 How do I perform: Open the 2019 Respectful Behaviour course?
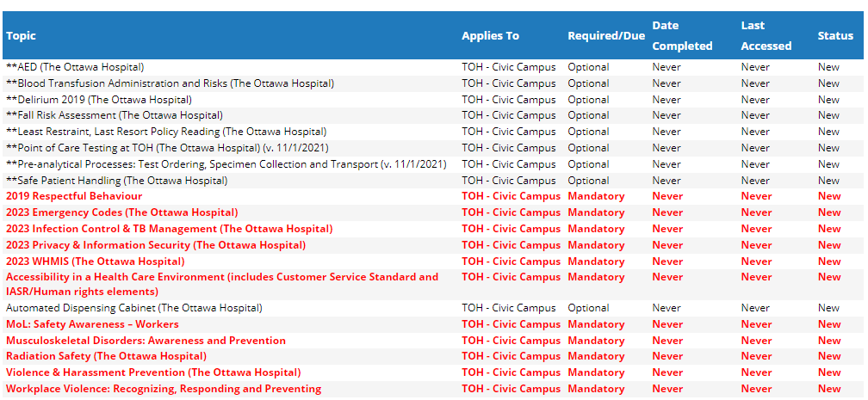74,196
